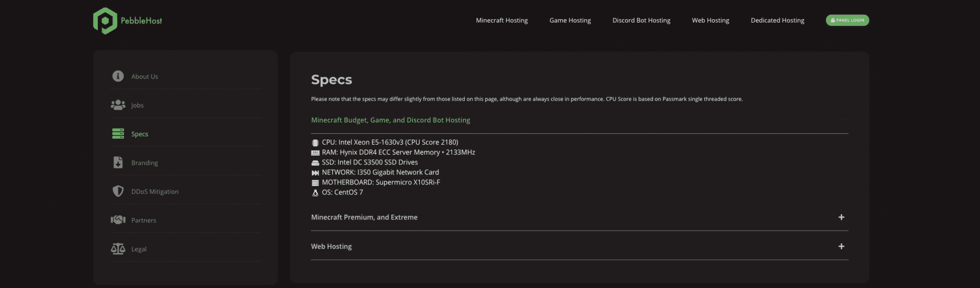Click the Specs page heading
The width and height of the screenshot is (980, 288).
(331, 80)
